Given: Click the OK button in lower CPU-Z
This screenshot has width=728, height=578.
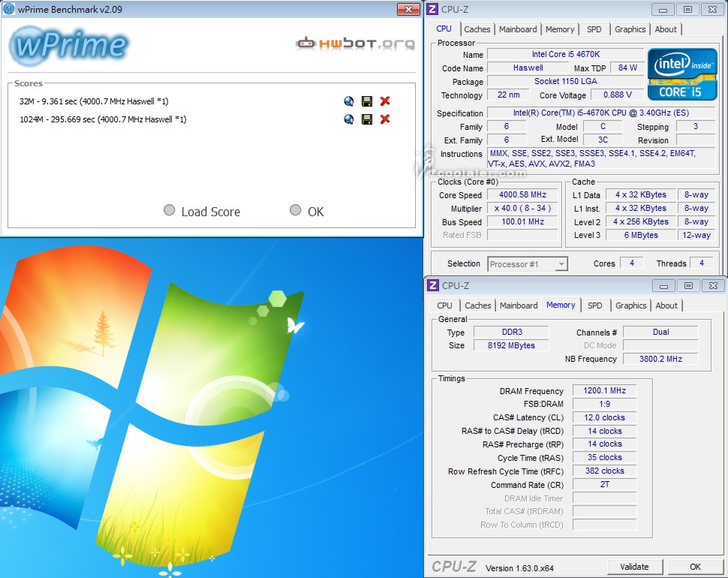Looking at the screenshot, I should 695,567.
